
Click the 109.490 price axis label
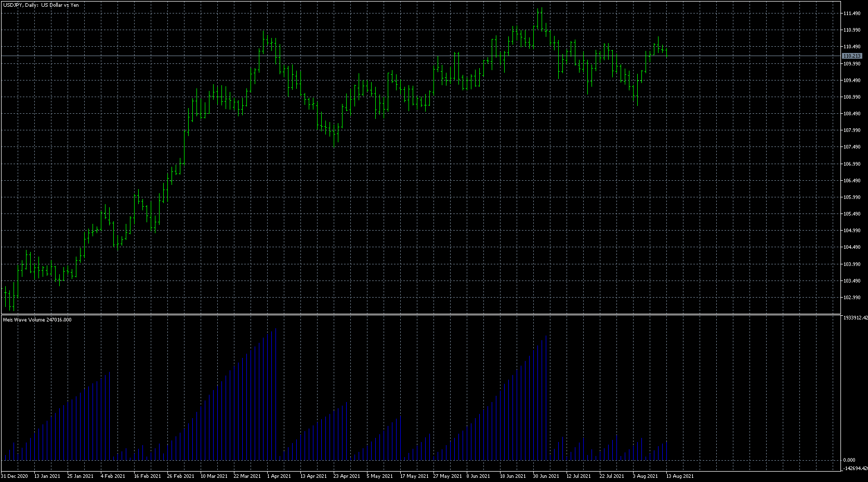pos(851,81)
